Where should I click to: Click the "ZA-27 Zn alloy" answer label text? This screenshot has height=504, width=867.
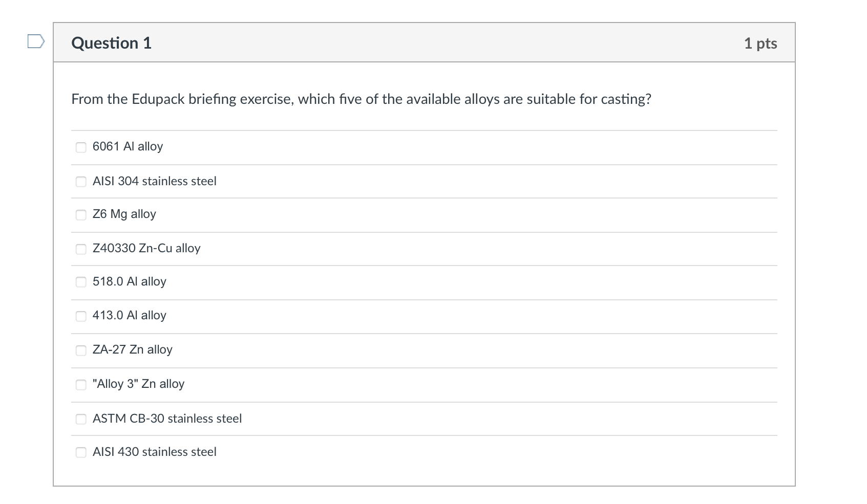pos(132,349)
